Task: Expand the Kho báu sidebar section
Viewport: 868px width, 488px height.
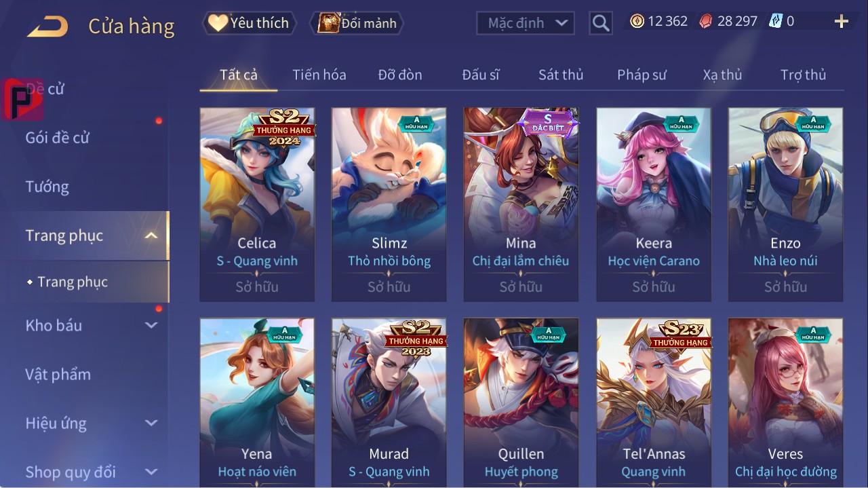Action: click(x=151, y=325)
